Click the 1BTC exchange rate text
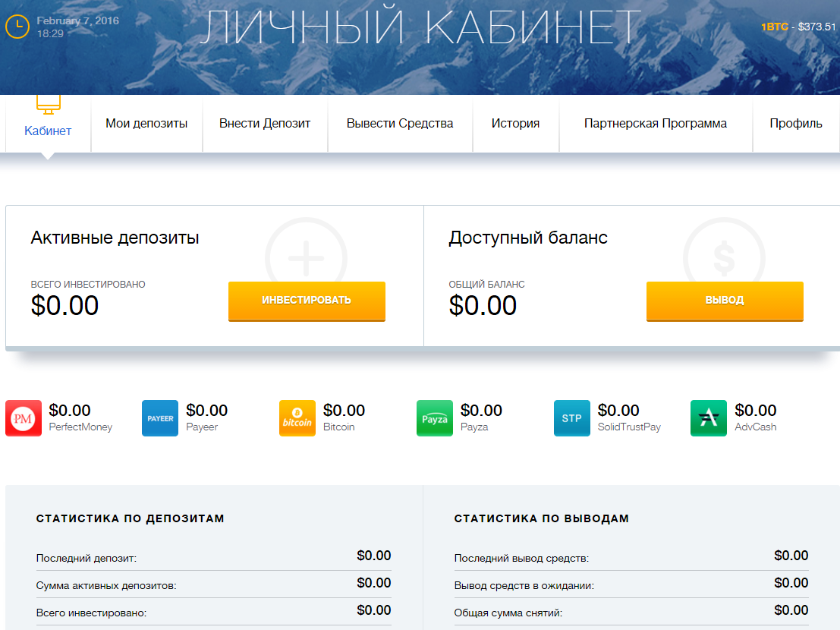840x630 pixels. (798, 27)
